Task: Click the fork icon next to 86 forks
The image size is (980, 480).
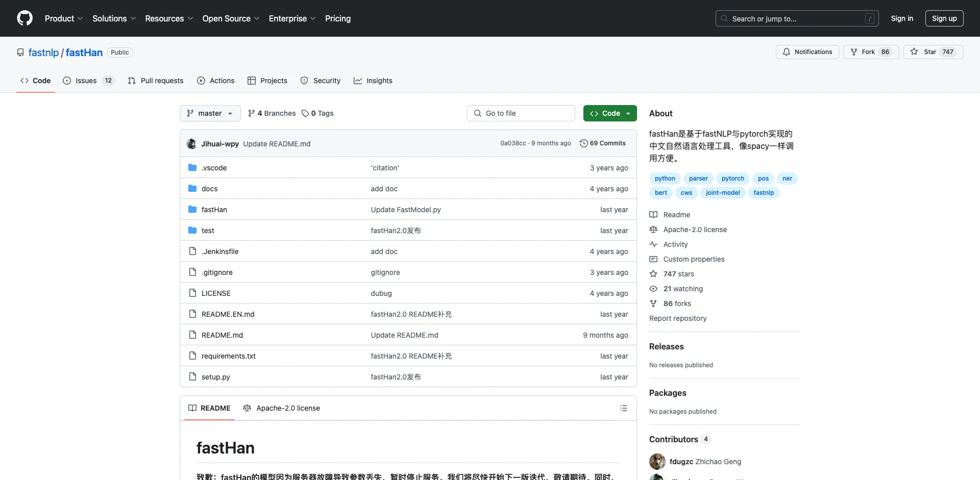Action: 653,304
